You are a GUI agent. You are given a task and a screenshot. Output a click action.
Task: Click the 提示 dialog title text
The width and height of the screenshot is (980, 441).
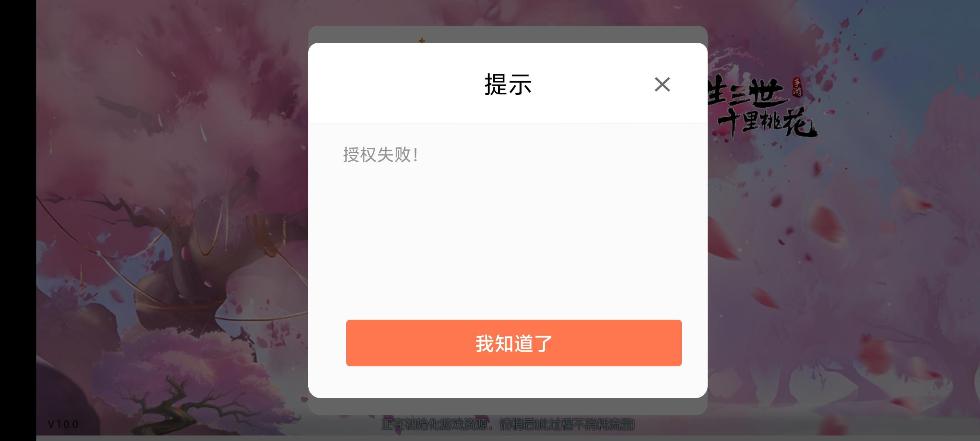tap(508, 85)
